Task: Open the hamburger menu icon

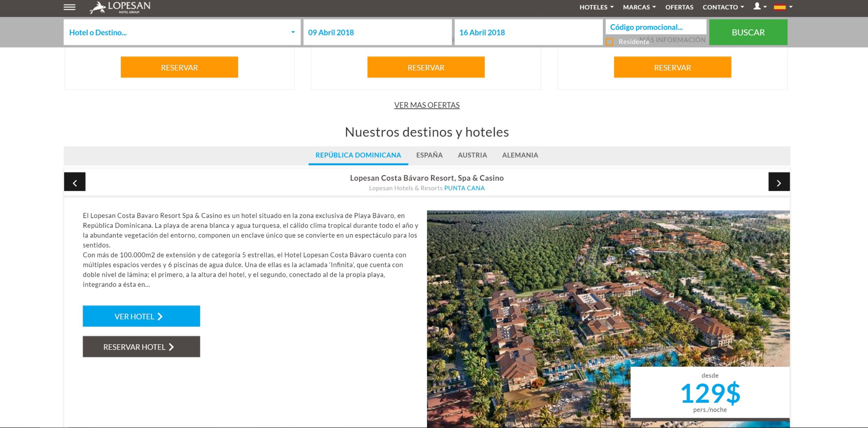Action: 69,7
